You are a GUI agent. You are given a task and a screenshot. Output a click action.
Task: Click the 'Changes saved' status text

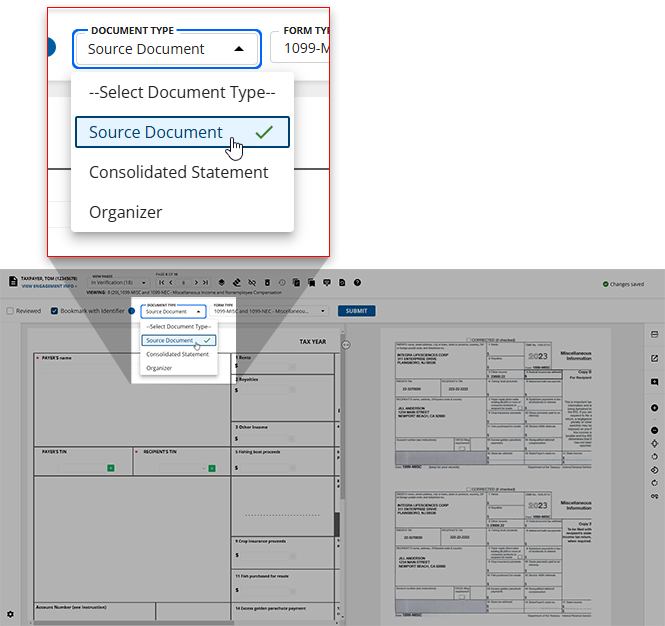627,284
